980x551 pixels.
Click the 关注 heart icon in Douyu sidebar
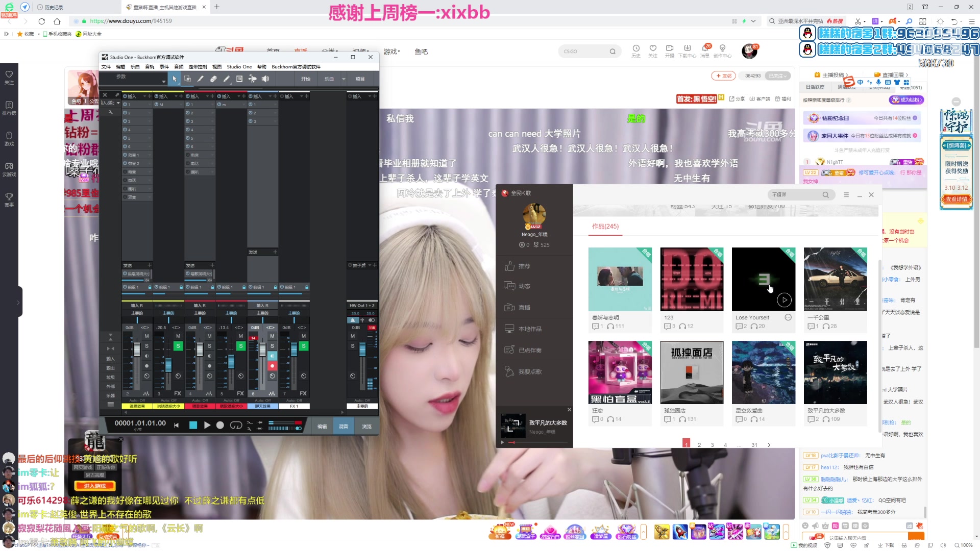coord(9,77)
